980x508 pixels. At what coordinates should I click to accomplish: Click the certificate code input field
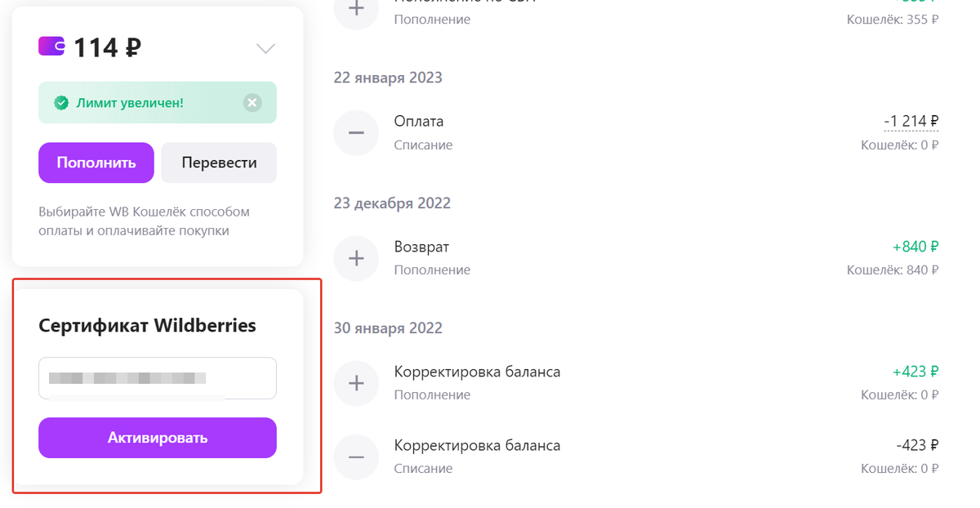click(x=158, y=378)
